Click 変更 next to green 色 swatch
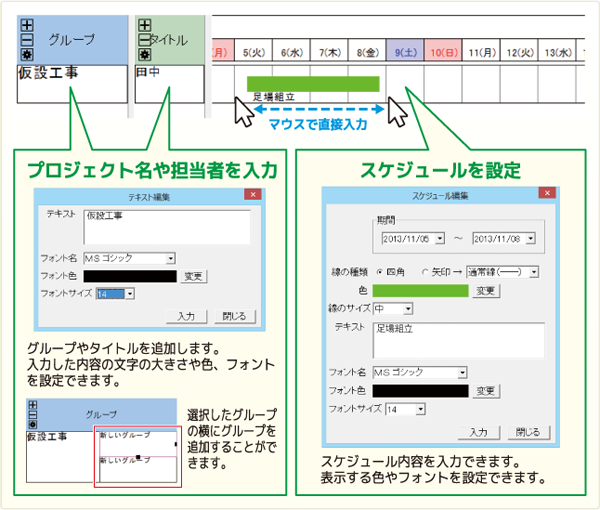Viewport: 600px width, 510px height. coord(486,291)
